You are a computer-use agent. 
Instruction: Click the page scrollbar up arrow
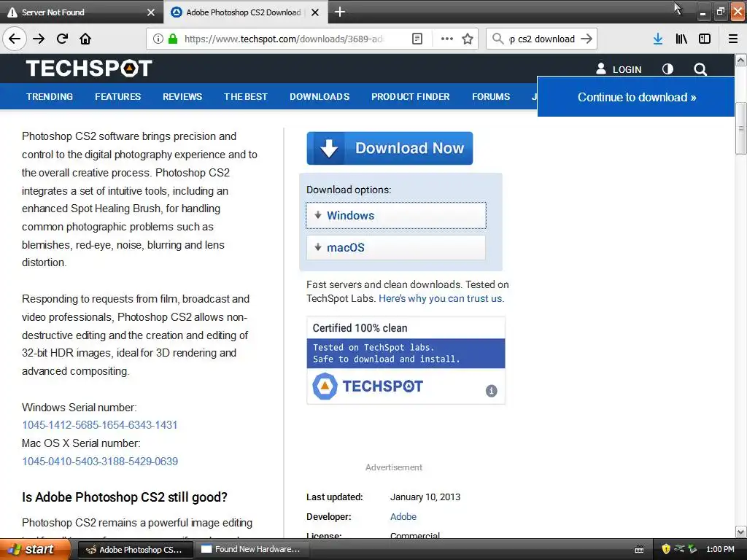tap(741, 60)
